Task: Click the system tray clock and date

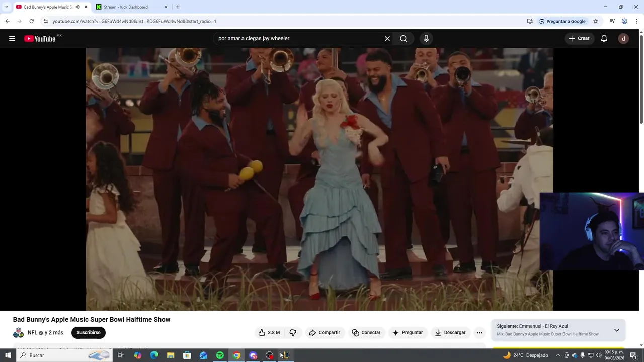Action: coord(614,355)
